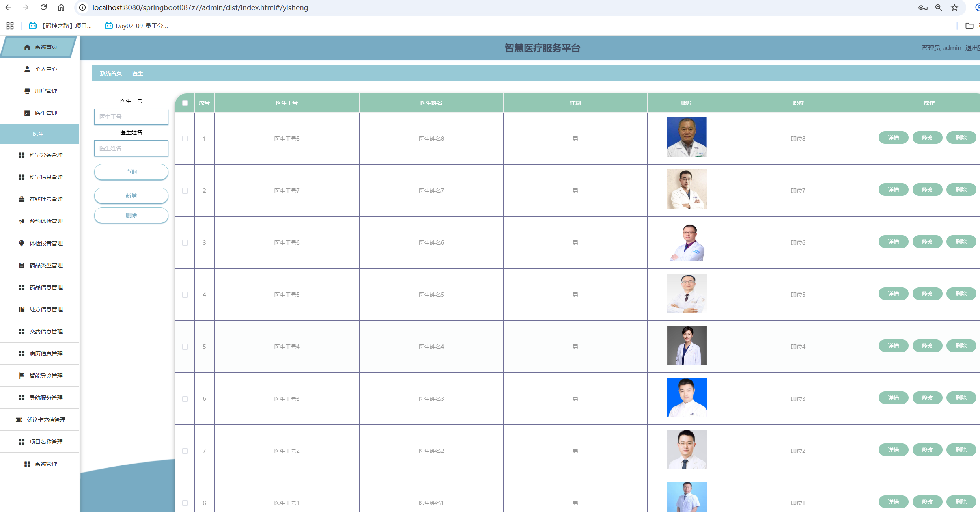Screen dimensions: 980x512
Task: Click the 新增 button
Action: click(131, 195)
